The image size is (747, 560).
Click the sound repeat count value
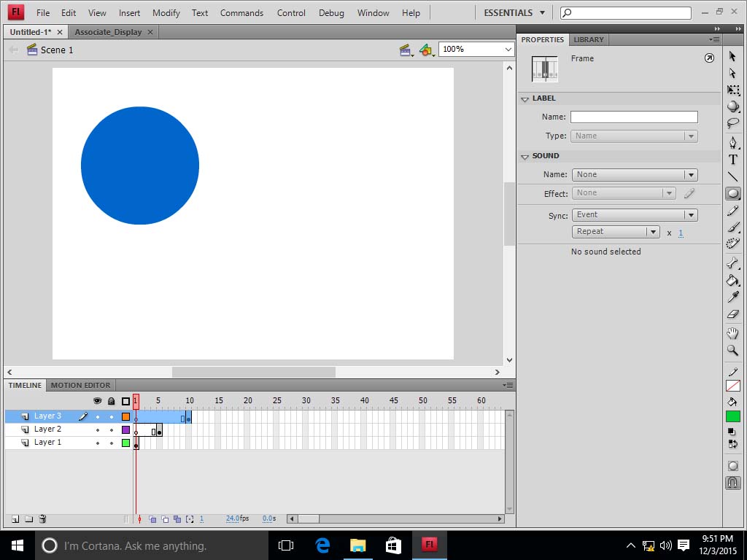[x=681, y=233]
